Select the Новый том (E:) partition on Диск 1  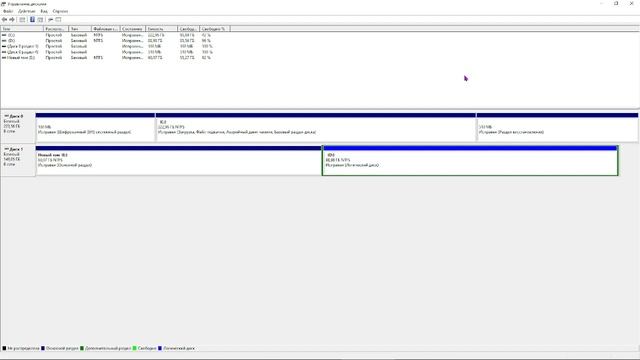tap(179, 160)
